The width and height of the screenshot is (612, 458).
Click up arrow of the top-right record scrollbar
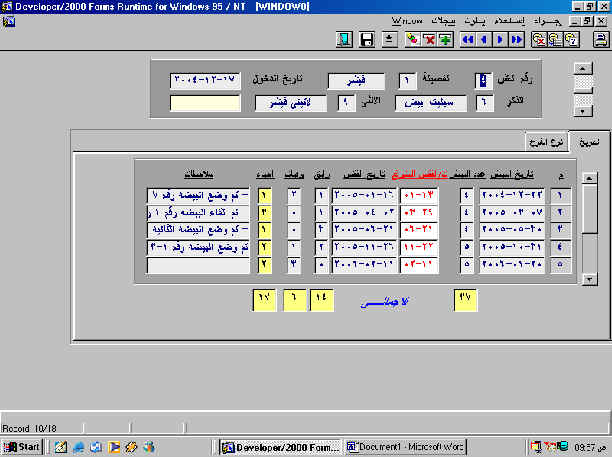583,68
